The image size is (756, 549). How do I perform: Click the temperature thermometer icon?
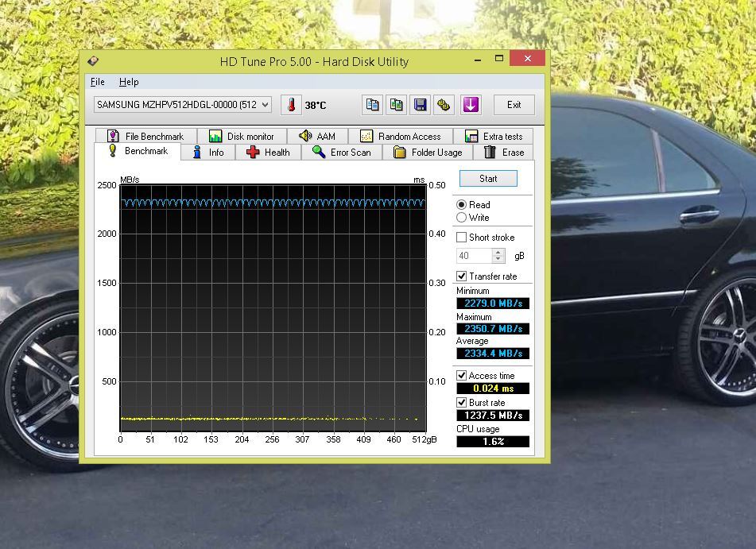point(291,105)
